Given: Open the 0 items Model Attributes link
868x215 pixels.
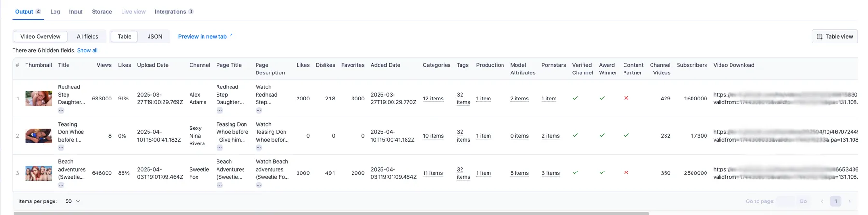Looking at the screenshot, I should tap(519, 136).
